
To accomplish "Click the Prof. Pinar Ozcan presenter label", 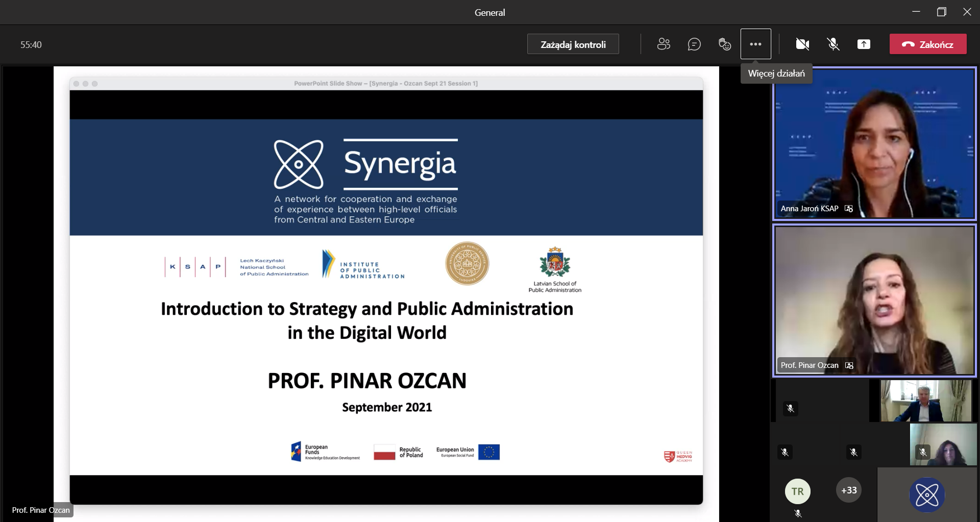I will pos(41,510).
